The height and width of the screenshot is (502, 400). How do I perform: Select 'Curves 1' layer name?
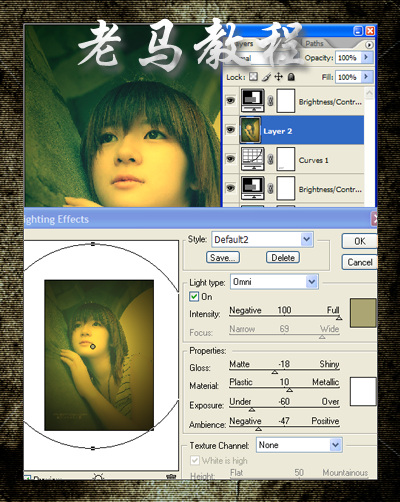(313, 160)
